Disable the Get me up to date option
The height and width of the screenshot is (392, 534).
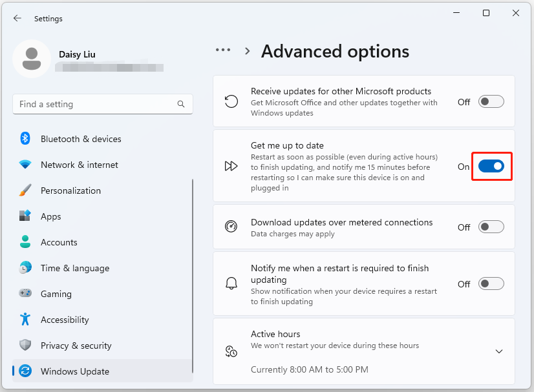click(x=491, y=166)
